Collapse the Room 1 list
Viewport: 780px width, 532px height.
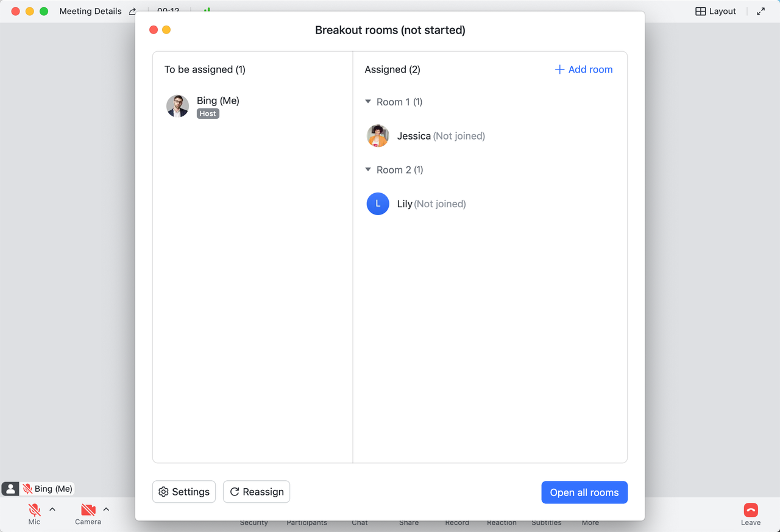point(368,102)
